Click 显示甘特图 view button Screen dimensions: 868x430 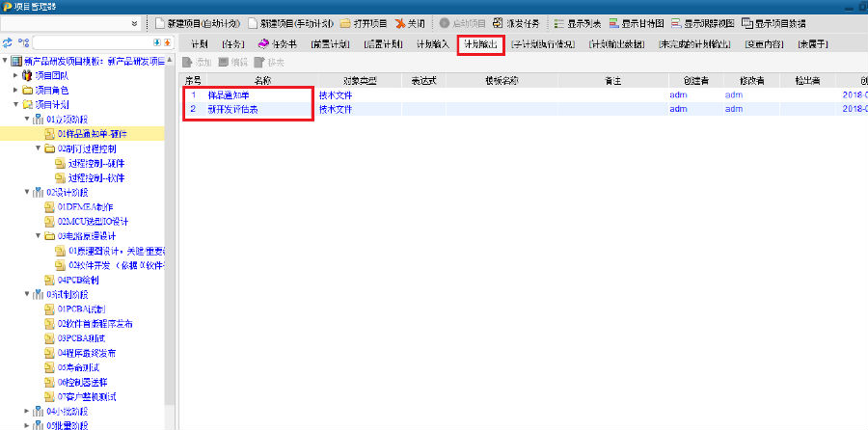tap(637, 24)
